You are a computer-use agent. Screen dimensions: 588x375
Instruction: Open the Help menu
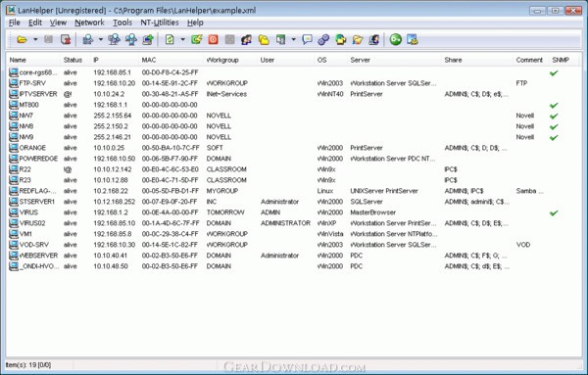(x=195, y=23)
